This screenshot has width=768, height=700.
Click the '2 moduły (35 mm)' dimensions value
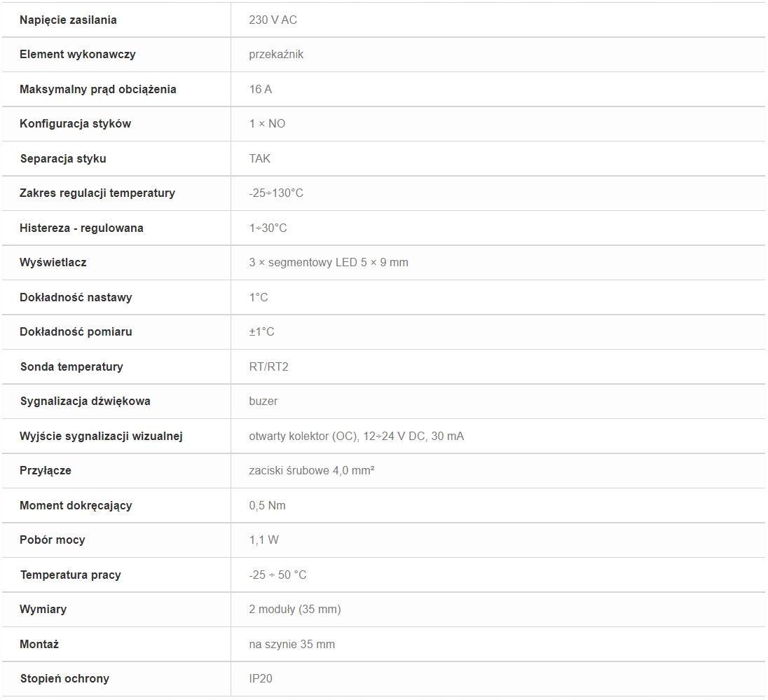(294, 609)
